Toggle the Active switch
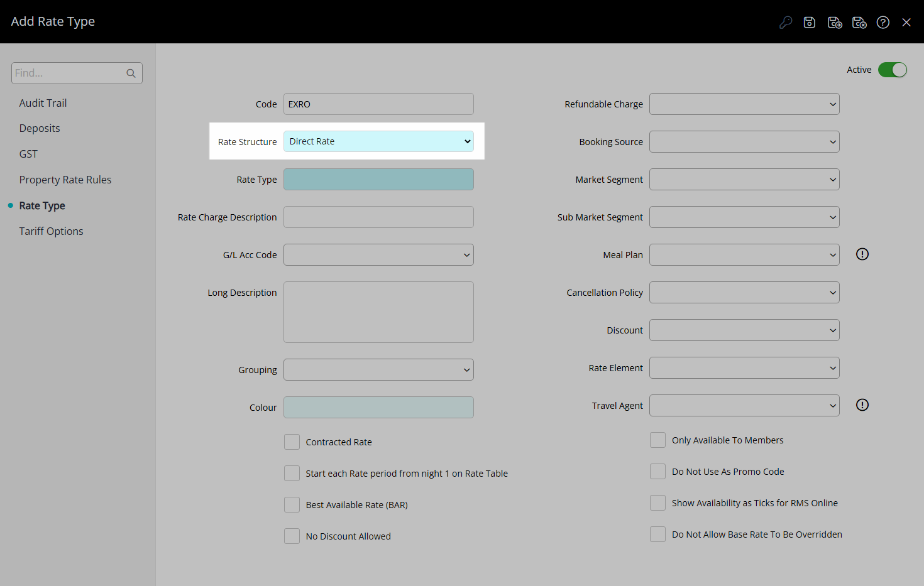 (893, 70)
